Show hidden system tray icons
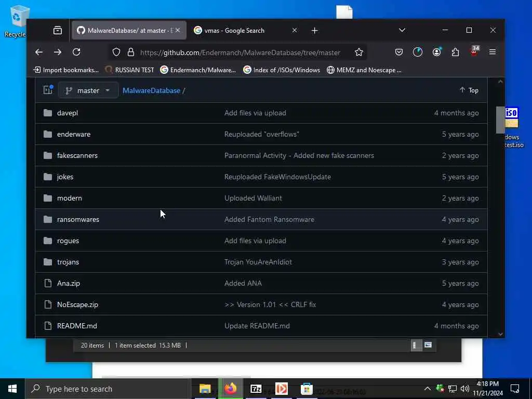 (428, 389)
